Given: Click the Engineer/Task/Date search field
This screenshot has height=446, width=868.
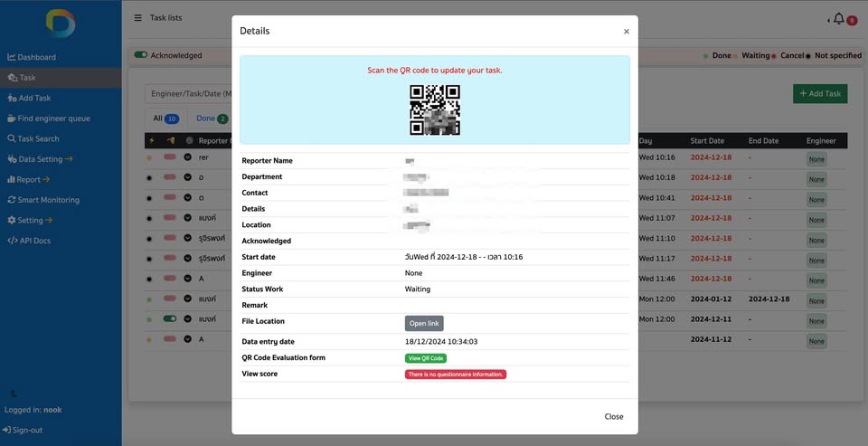Looking at the screenshot, I should tap(188, 93).
